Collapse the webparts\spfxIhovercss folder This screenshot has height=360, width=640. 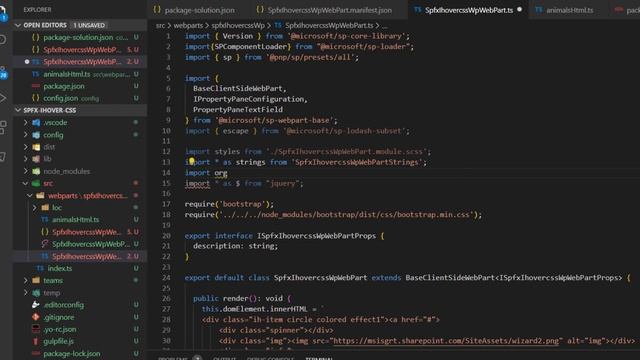[30, 196]
